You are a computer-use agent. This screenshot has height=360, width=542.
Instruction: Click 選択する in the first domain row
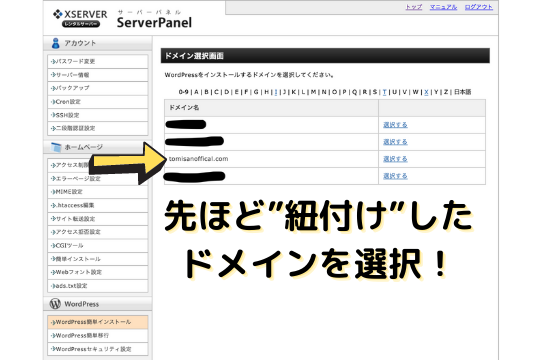pos(395,125)
